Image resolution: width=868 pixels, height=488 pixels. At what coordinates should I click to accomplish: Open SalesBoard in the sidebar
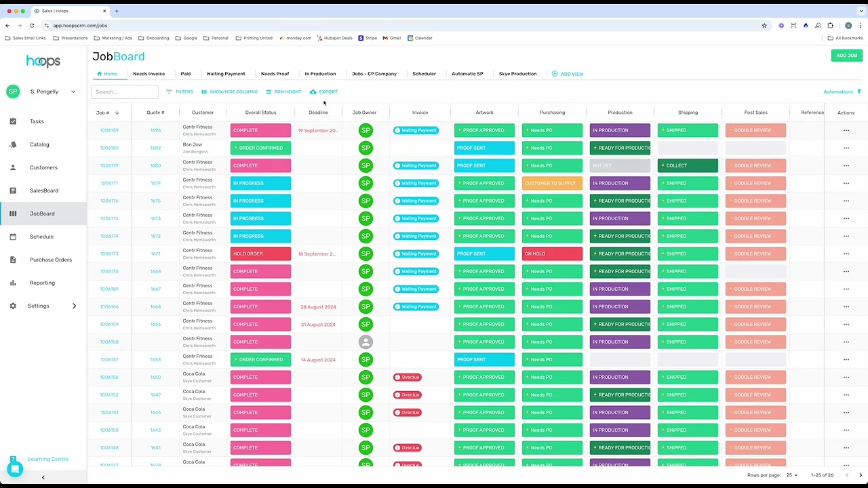click(x=44, y=190)
